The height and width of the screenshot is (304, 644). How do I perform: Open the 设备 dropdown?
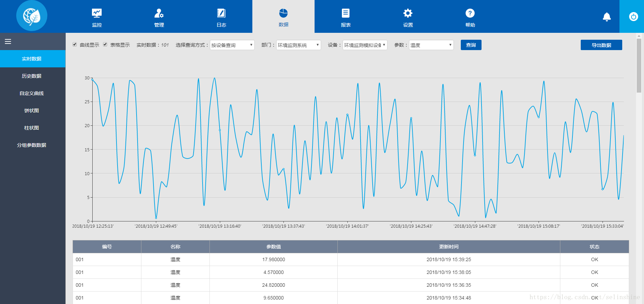click(365, 45)
